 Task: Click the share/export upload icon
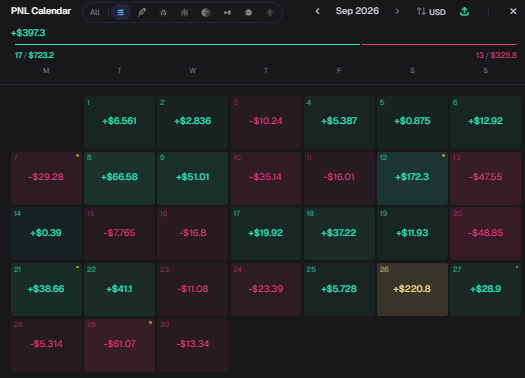tap(464, 12)
